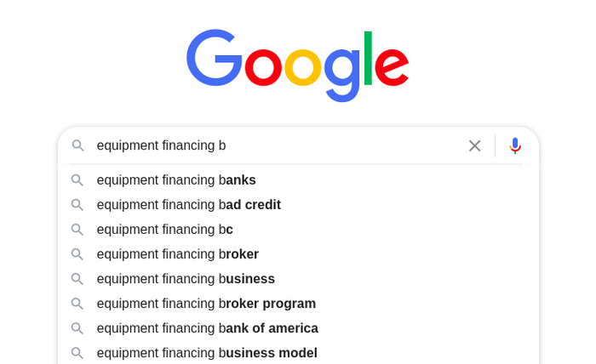This screenshot has width=596, height=364.
Task: Click the search icon next to the 'broker' suggestion
Action: point(77,254)
